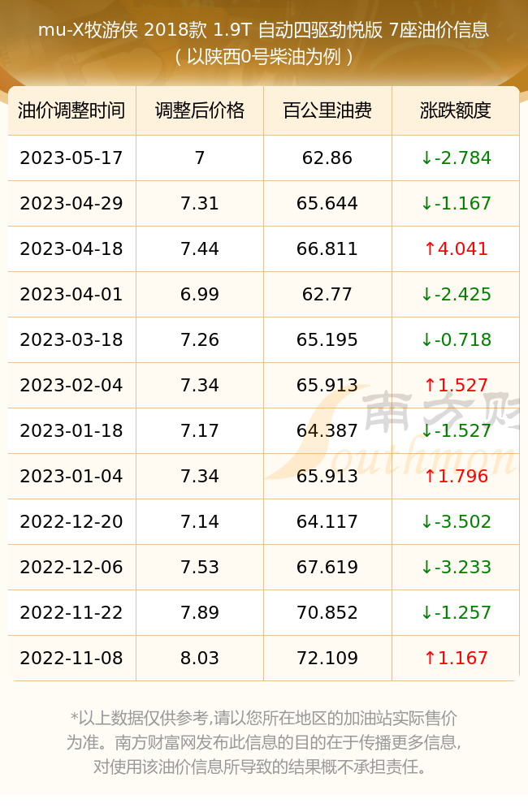Click the green down arrow next to -1.167
Viewport: 528px width, 812px height.
[426, 204]
